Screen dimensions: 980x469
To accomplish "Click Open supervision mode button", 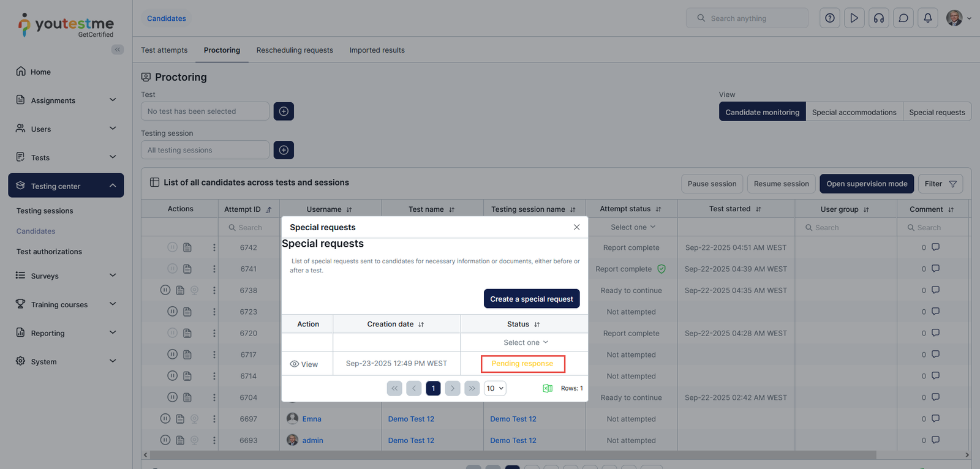I will [866, 184].
